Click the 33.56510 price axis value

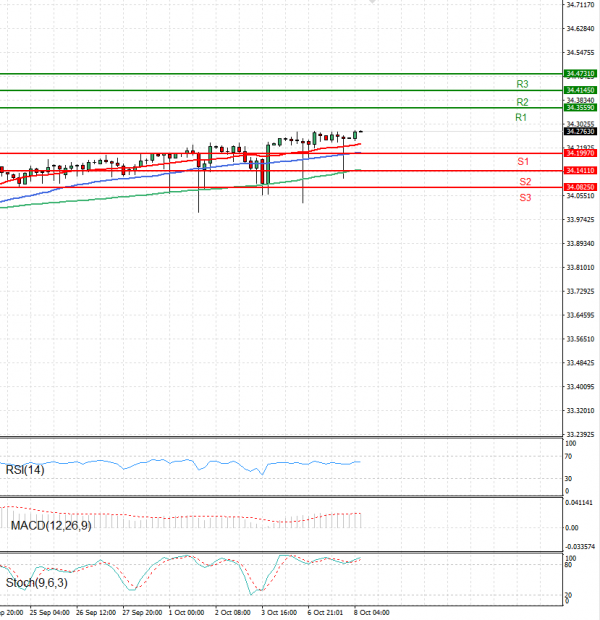pyautogui.click(x=580, y=339)
